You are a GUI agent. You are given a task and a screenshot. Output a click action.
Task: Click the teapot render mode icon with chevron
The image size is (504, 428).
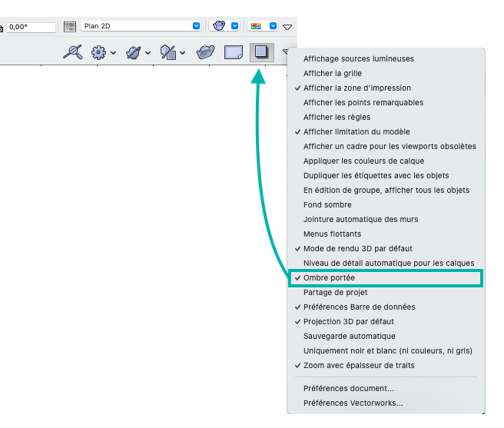[x=134, y=52]
